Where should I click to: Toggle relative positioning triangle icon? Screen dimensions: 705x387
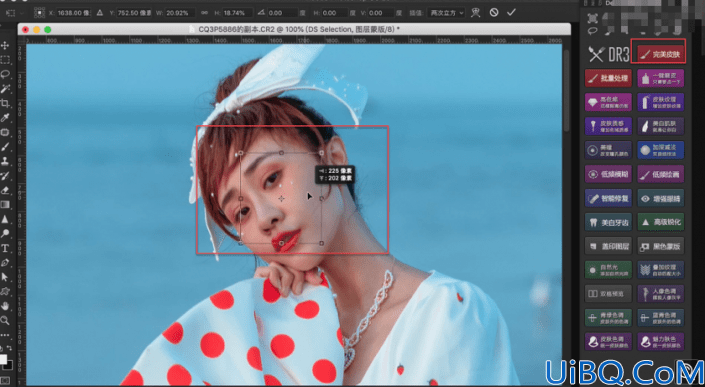(100, 13)
